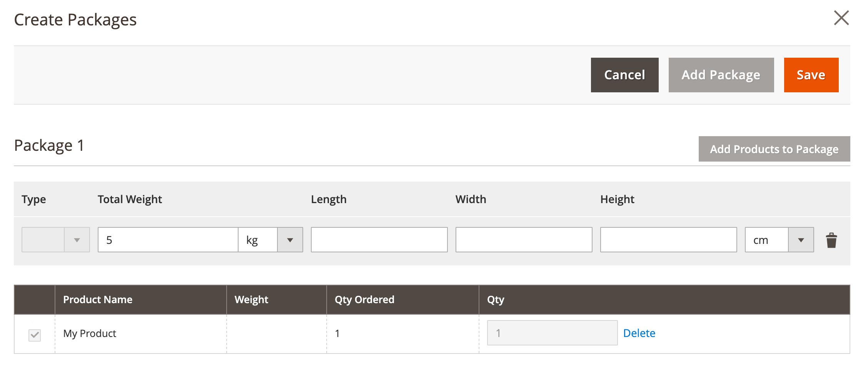Click the Save button
This screenshot has width=868, height=377.
coord(811,75)
